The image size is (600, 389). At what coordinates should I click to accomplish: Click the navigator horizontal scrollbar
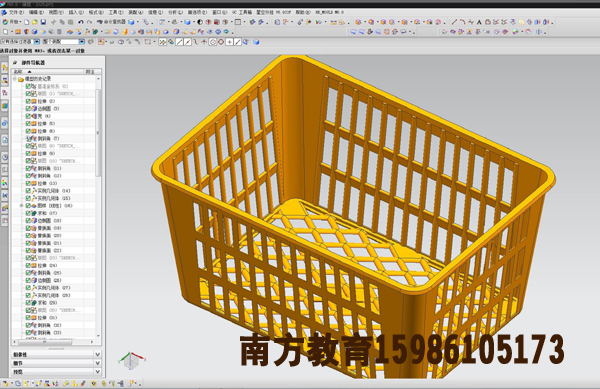click(x=54, y=342)
